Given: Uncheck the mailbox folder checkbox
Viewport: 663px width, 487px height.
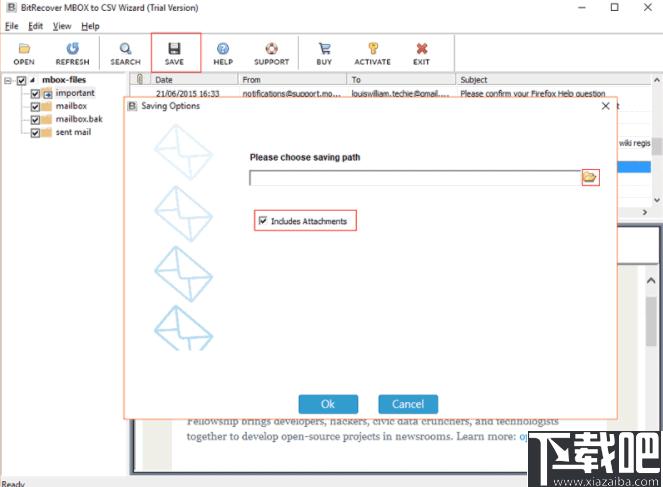Looking at the screenshot, I should pos(36,107).
